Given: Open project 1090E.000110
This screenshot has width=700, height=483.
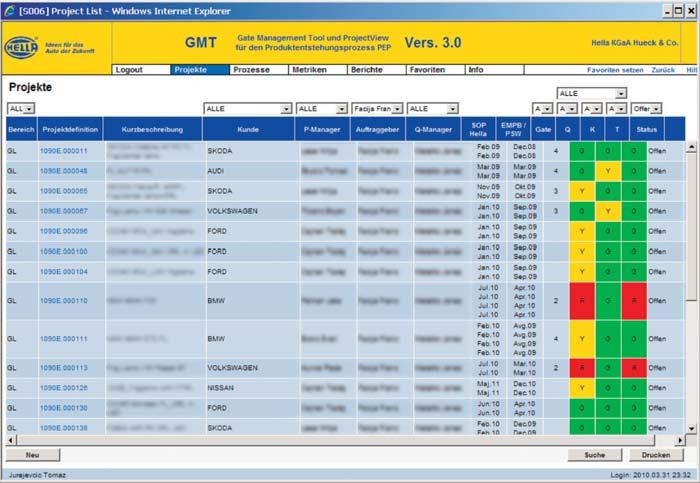Looking at the screenshot, I should pos(64,301).
